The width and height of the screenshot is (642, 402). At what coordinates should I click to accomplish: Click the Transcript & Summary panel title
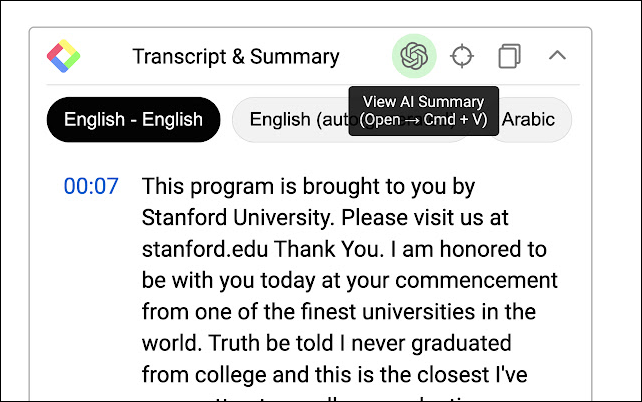(x=236, y=56)
